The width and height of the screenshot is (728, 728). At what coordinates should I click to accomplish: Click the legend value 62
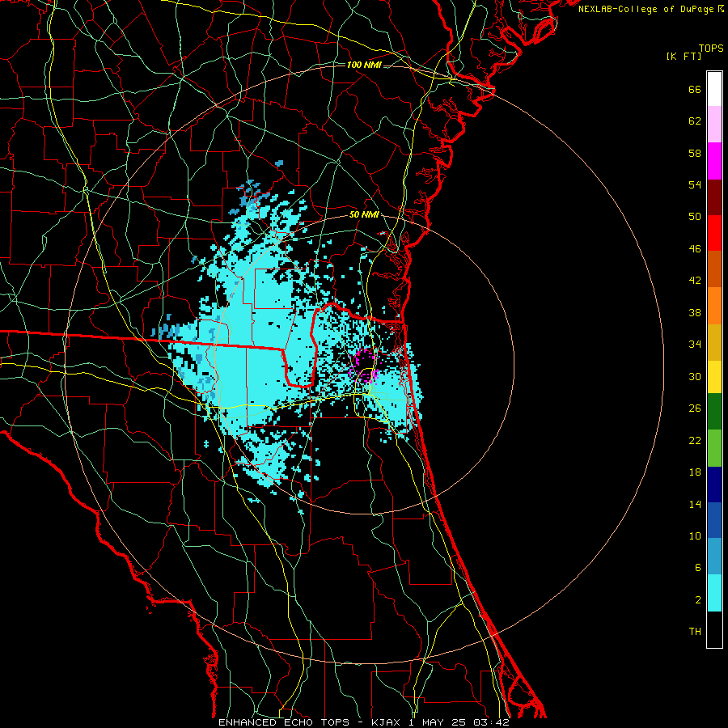tap(695, 121)
